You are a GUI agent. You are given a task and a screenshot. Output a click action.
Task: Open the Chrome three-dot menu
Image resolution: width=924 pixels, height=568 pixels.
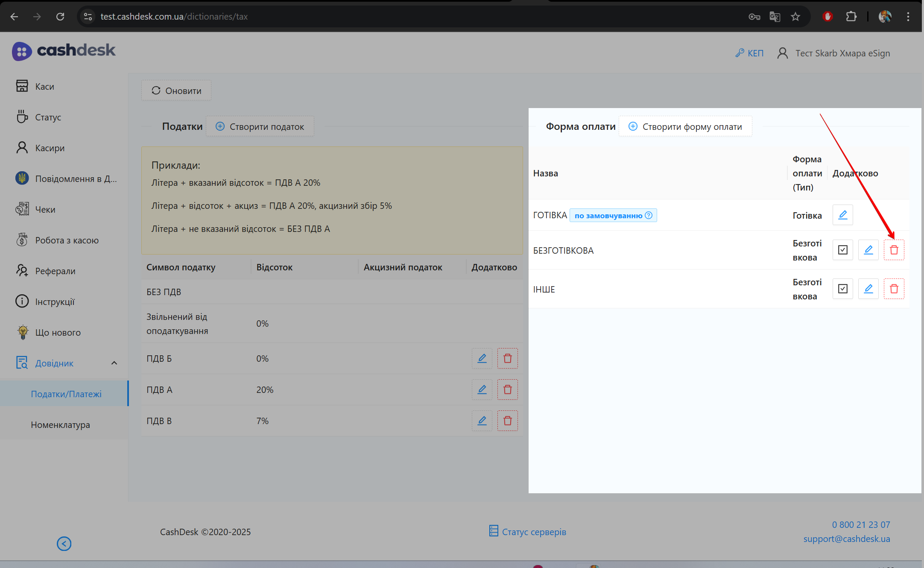click(908, 17)
